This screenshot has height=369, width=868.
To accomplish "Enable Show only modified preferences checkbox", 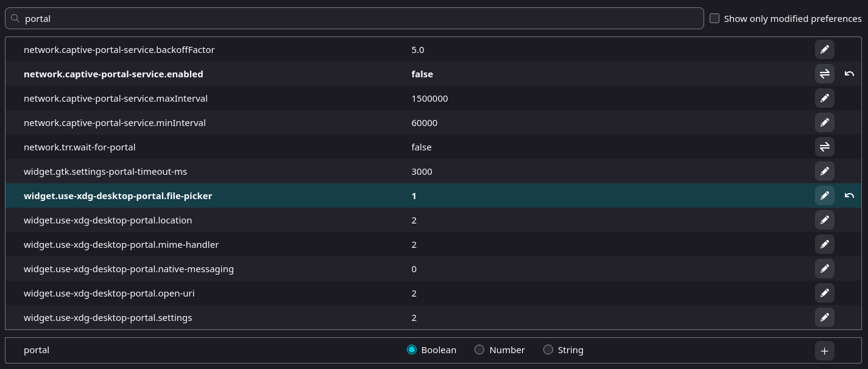I will [715, 18].
